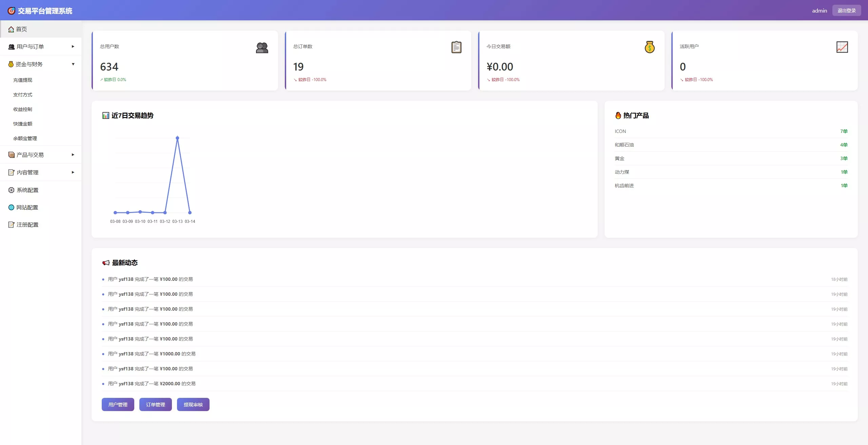Screen dimensions: 868x445
Task: Open the 首页 menu item
Action: [21, 29]
